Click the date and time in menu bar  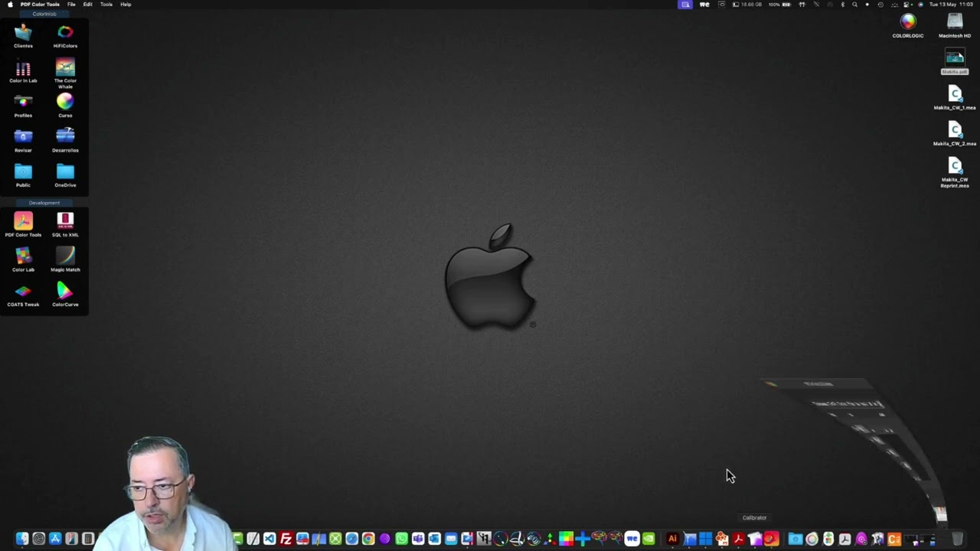[x=951, y=5]
